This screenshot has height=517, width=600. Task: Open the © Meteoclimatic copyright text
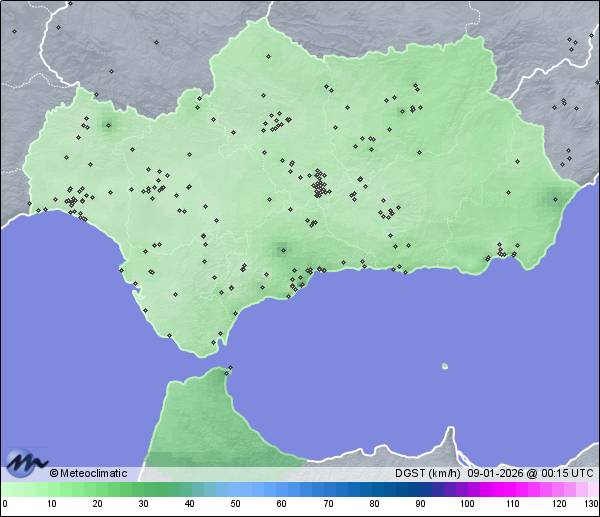click(88, 473)
